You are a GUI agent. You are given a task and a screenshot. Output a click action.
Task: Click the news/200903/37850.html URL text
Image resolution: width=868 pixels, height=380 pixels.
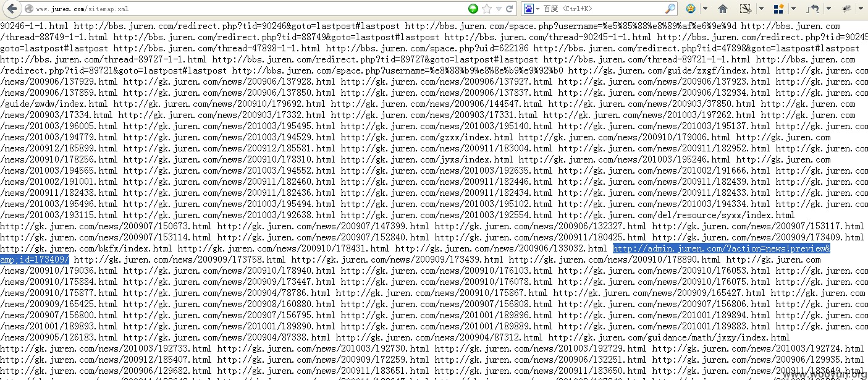coord(652,104)
